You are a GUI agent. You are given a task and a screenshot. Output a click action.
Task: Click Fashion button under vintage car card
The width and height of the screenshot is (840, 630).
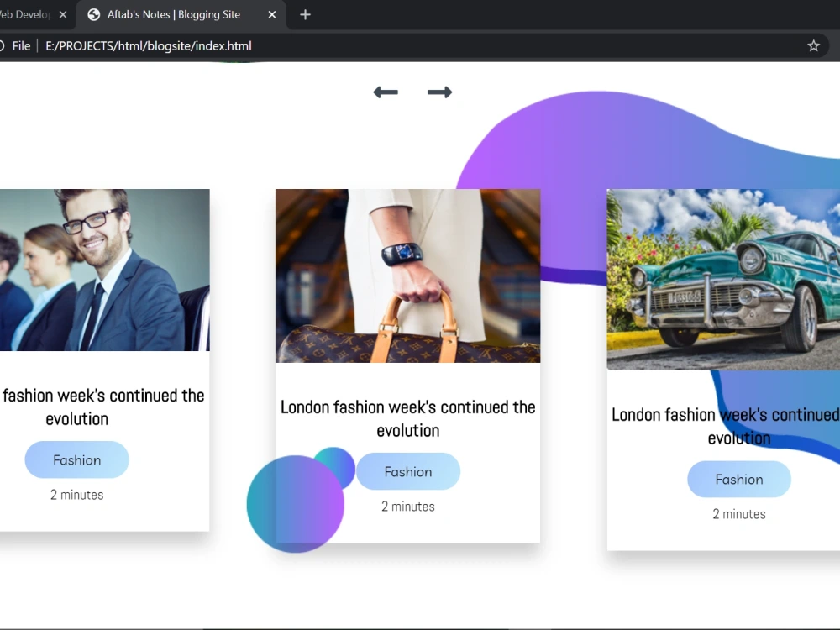(x=738, y=479)
